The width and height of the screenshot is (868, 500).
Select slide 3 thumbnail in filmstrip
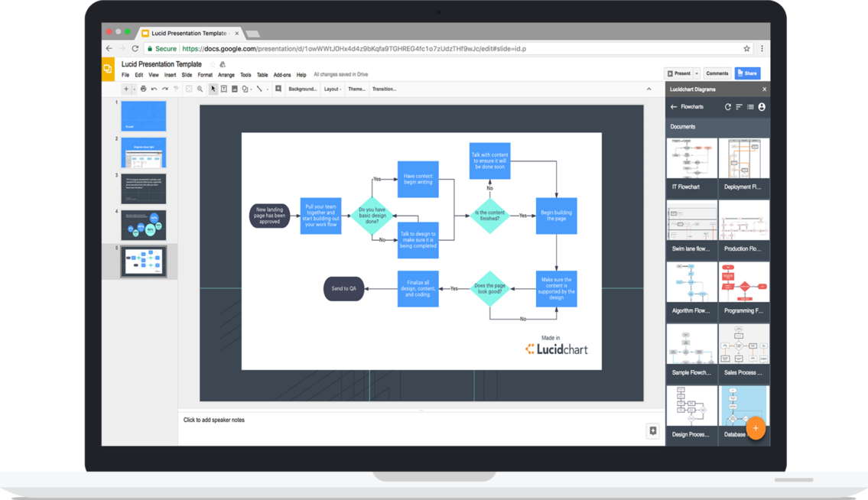coord(143,189)
